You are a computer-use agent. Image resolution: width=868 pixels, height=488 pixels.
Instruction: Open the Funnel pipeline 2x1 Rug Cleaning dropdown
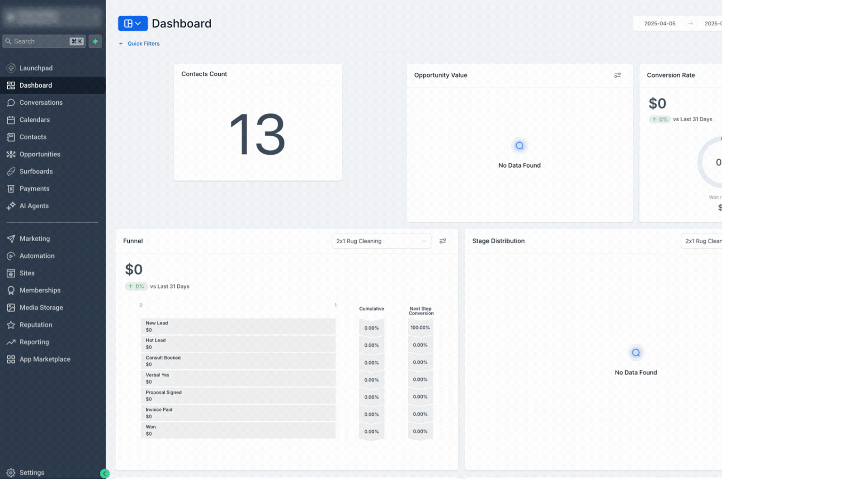click(x=381, y=241)
